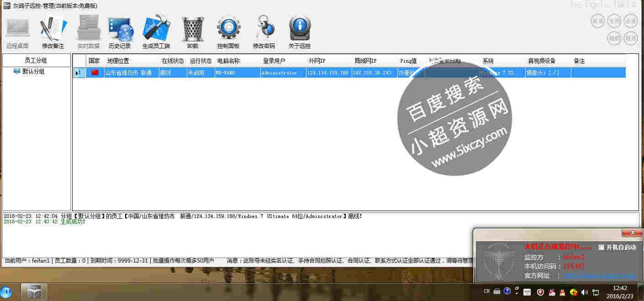644x301 pixels.
Task: Open the CH input language selector
Action: [x=486, y=292]
